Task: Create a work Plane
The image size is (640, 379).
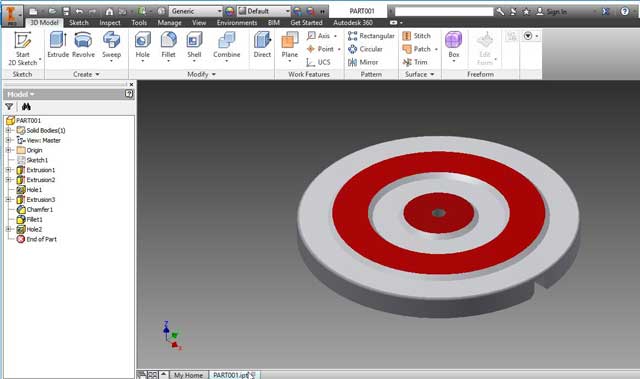Action: coord(289,46)
